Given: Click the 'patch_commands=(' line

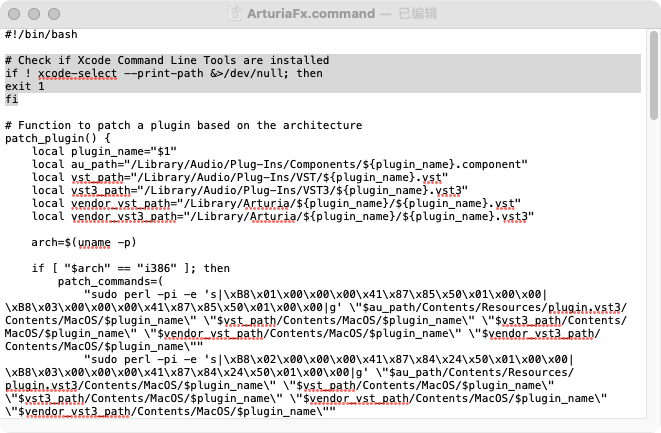Looking at the screenshot, I should tap(110, 282).
